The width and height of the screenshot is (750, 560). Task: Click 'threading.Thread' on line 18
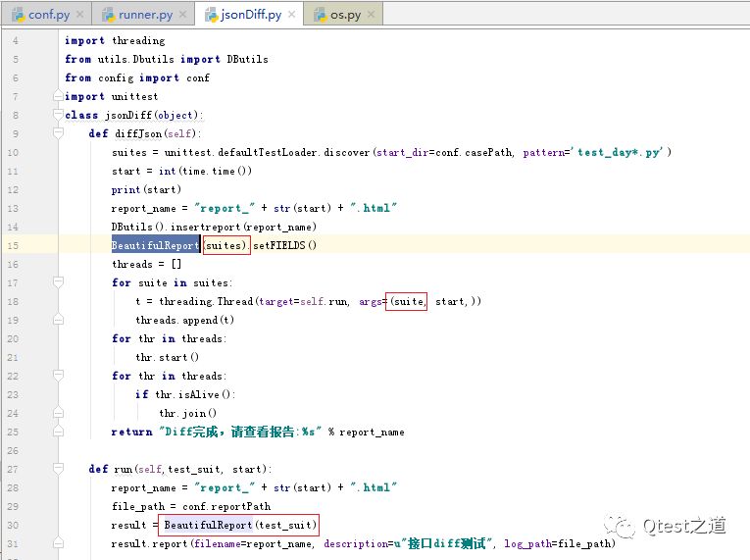[206, 301]
